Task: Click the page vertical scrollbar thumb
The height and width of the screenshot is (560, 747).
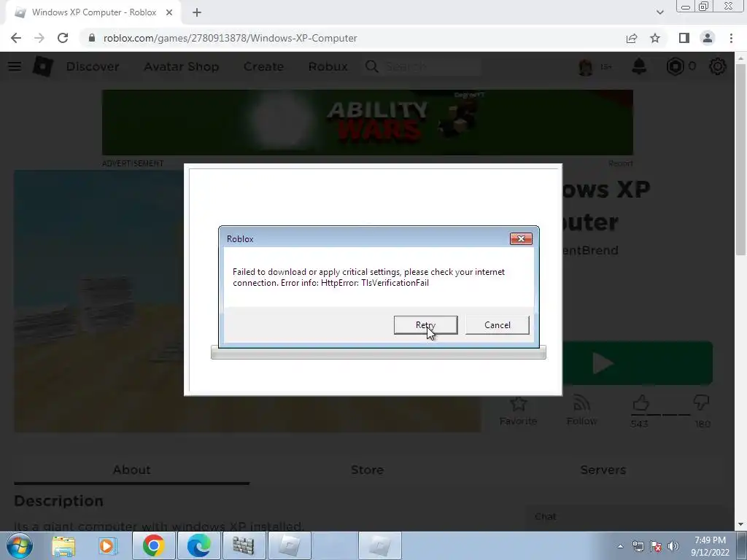Action: tap(740, 160)
